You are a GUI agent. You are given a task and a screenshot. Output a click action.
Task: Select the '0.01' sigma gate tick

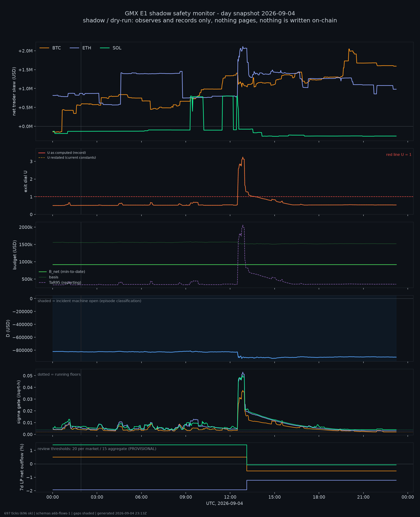28,423
